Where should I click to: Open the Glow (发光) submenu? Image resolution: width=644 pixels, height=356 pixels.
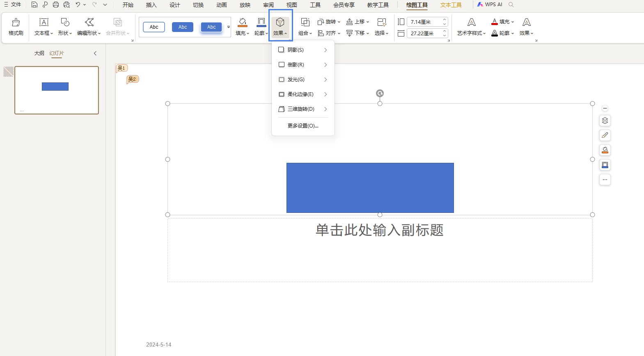point(303,80)
